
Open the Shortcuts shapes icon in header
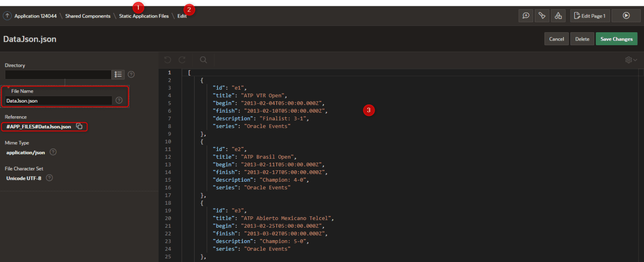(558, 15)
